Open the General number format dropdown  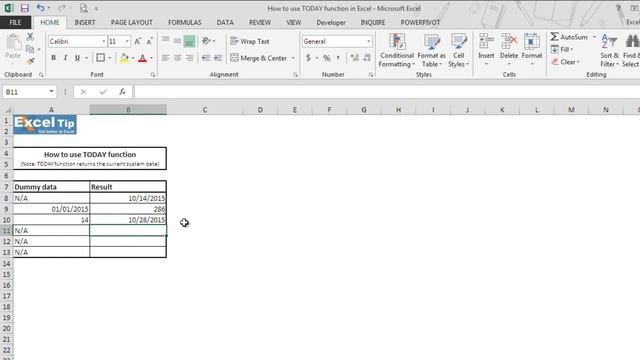click(x=369, y=41)
